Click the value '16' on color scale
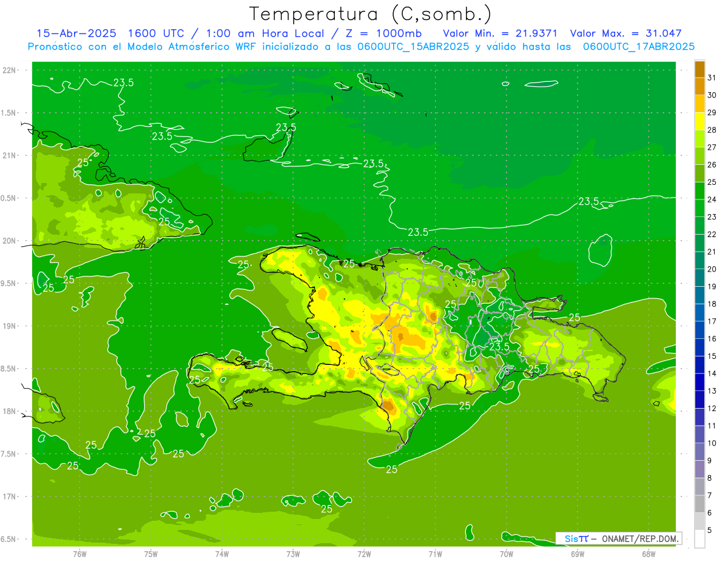Screen dimensions: 728x562 point(712,339)
